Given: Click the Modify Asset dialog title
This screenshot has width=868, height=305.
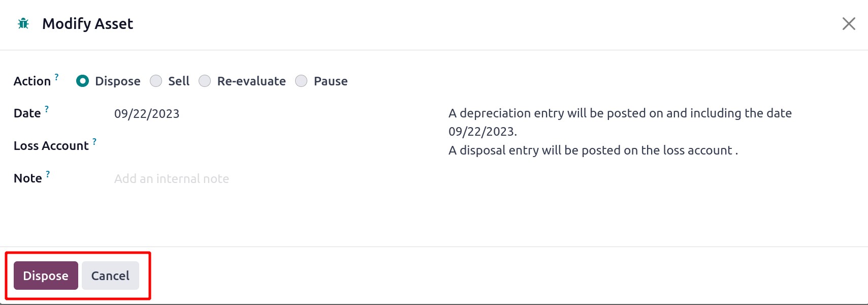Looking at the screenshot, I should 87,24.
